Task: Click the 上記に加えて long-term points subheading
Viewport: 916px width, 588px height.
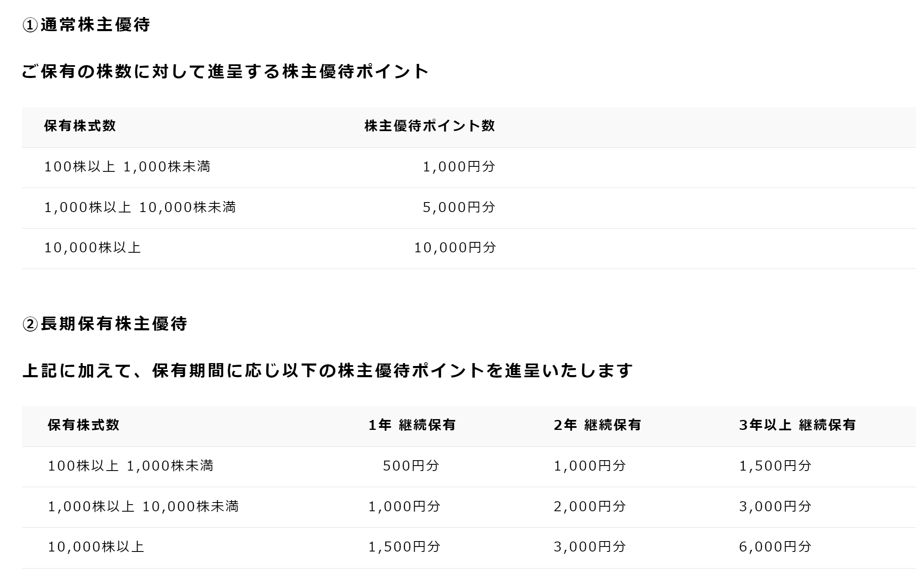Action: (x=327, y=371)
